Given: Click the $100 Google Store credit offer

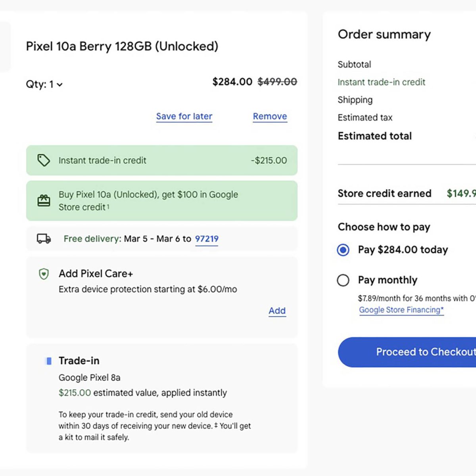Looking at the screenshot, I should pos(148,201).
